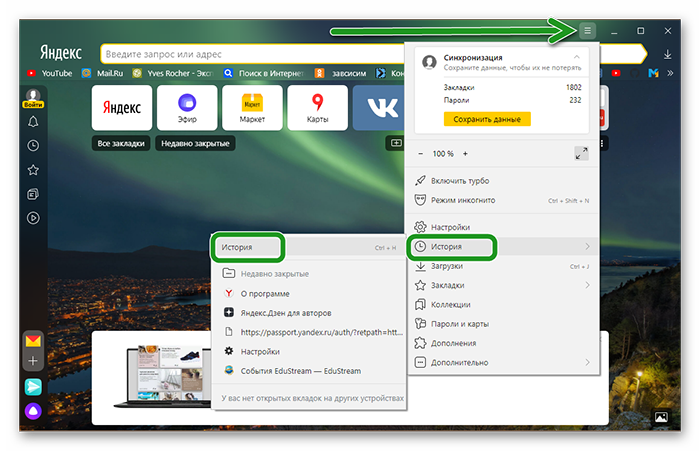Open the downloads arrow icon beside address bar

click(x=667, y=54)
